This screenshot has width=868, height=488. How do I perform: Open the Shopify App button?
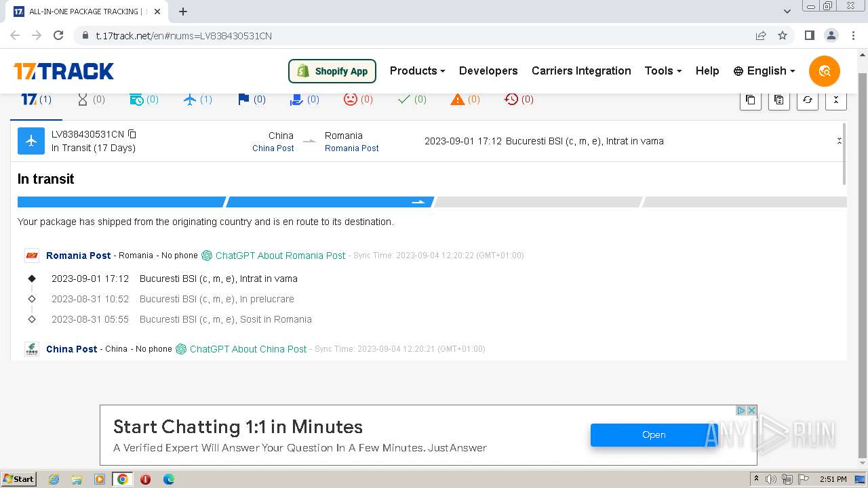pyautogui.click(x=332, y=71)
